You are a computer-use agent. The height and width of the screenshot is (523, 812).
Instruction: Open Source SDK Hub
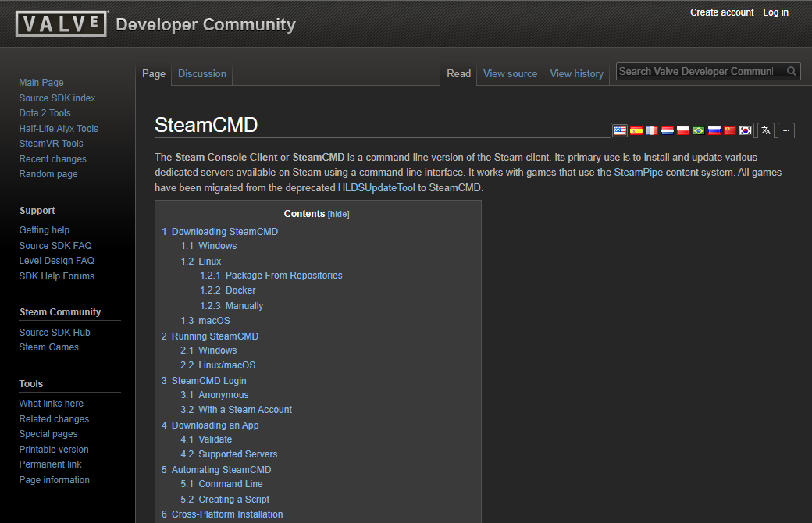pyautogui.click(x=55, y=333)
